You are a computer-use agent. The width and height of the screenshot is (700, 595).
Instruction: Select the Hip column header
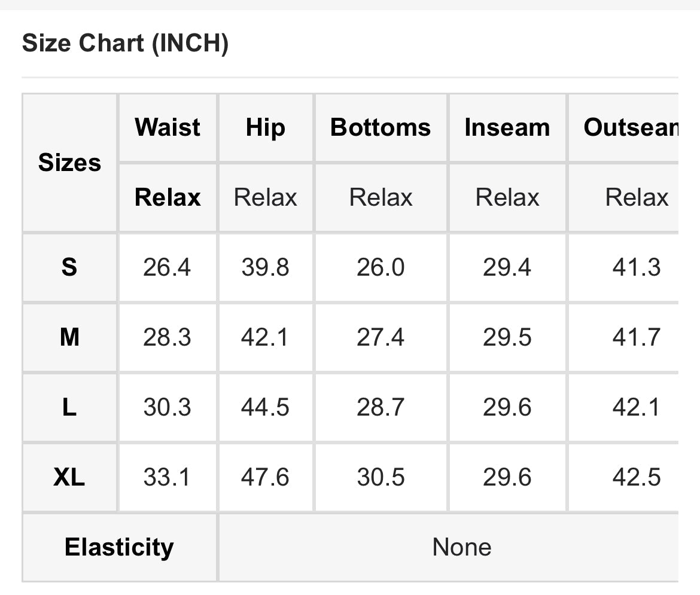(x=266, y=127)
